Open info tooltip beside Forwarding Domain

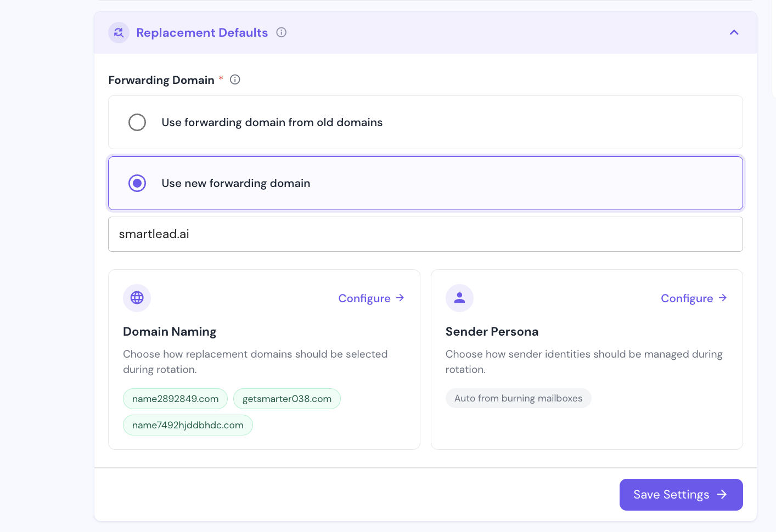[235, 80]
